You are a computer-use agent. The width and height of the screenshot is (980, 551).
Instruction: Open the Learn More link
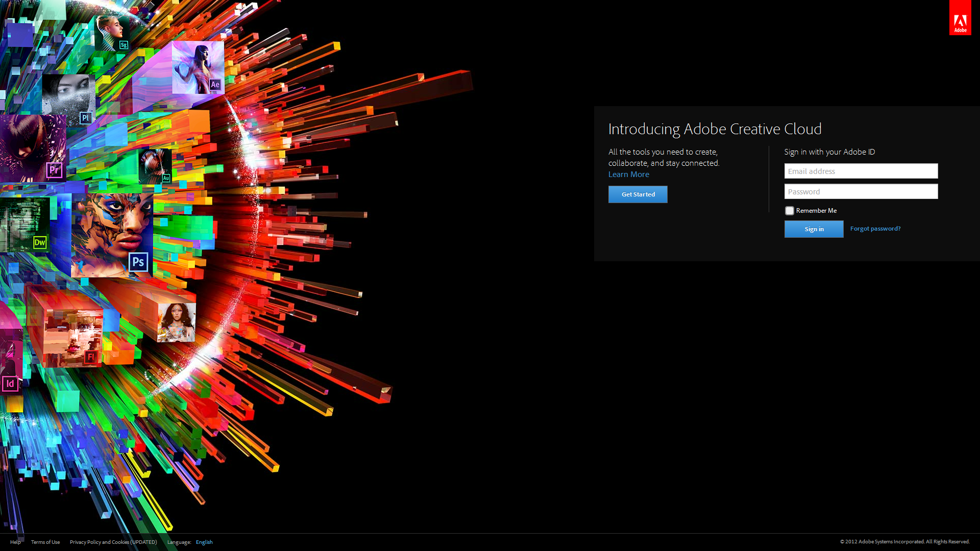(628, 174)
